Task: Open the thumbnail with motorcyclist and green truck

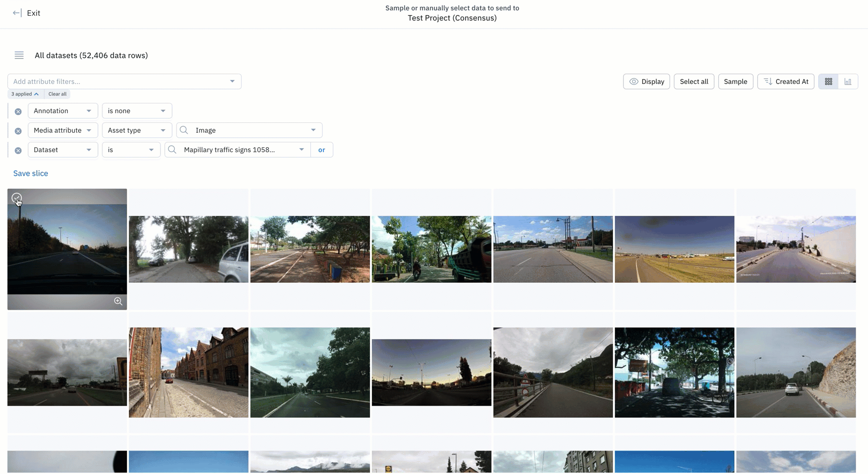Action: [x=431, y=249]
